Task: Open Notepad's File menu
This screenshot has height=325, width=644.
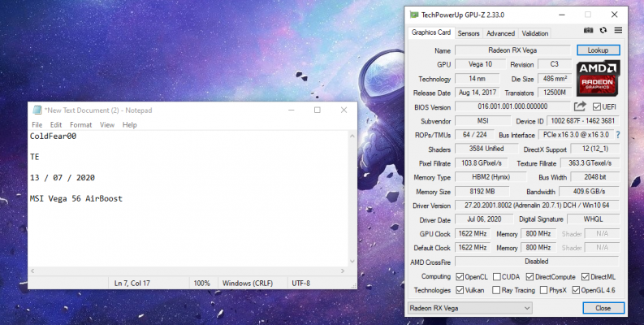Action: click(x=37, y=125)
